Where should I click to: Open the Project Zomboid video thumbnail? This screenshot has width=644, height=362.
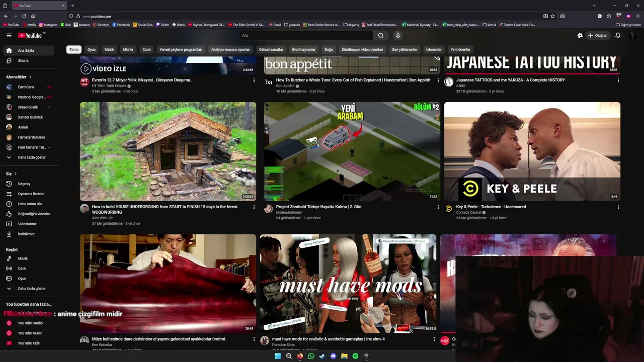coord(352,151)
